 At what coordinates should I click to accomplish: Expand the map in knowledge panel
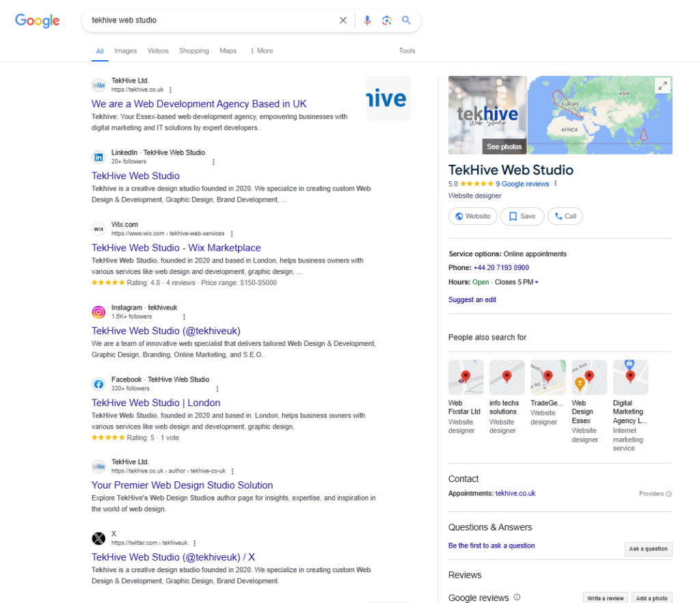click(x=662, y=85)
